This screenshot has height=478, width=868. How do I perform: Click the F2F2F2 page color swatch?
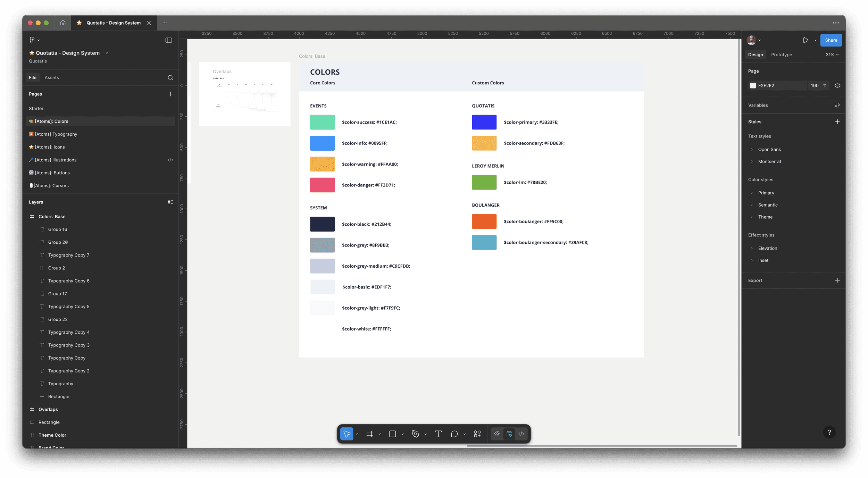753,86
